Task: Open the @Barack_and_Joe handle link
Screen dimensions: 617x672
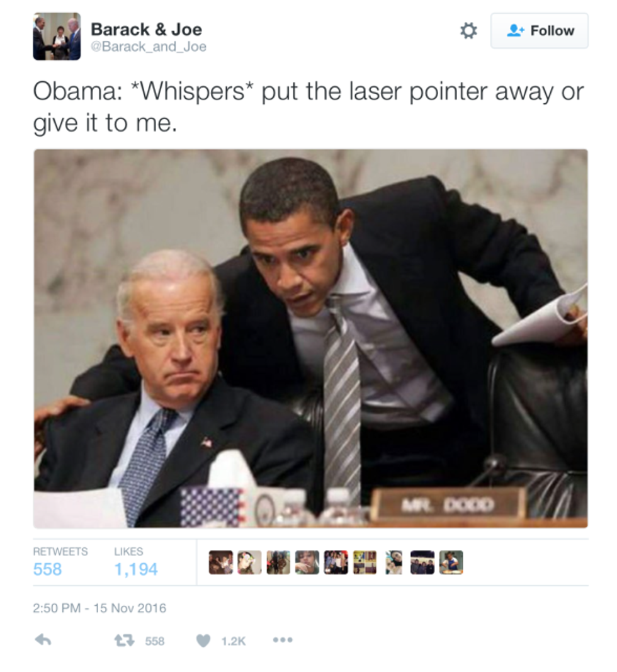Action: (149, 47)
